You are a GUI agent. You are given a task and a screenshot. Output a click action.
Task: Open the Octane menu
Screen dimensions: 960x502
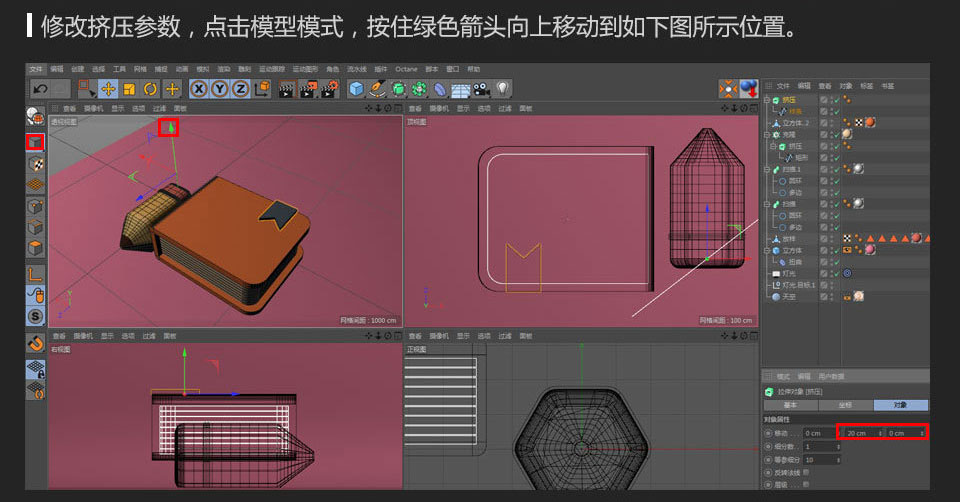click(406, 69)
